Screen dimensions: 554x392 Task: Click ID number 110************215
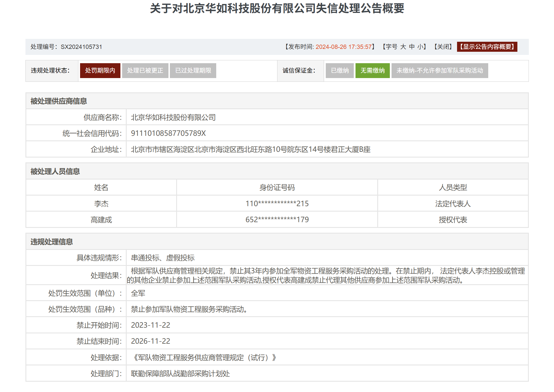277,204
